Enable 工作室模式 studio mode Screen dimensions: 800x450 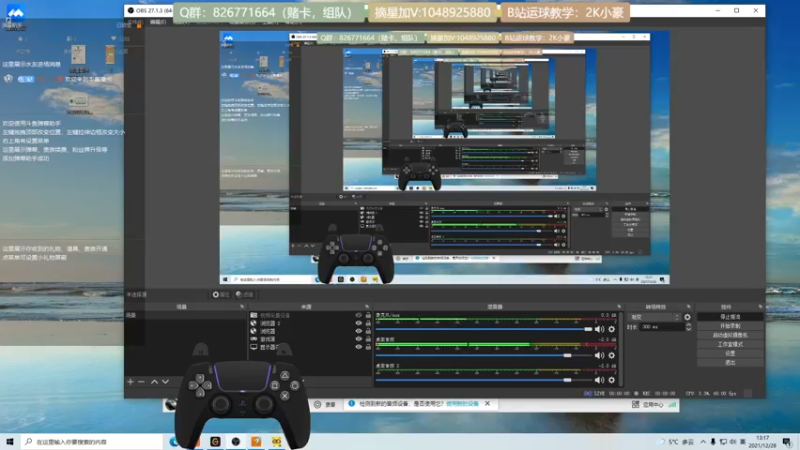(x=730, y=344)
